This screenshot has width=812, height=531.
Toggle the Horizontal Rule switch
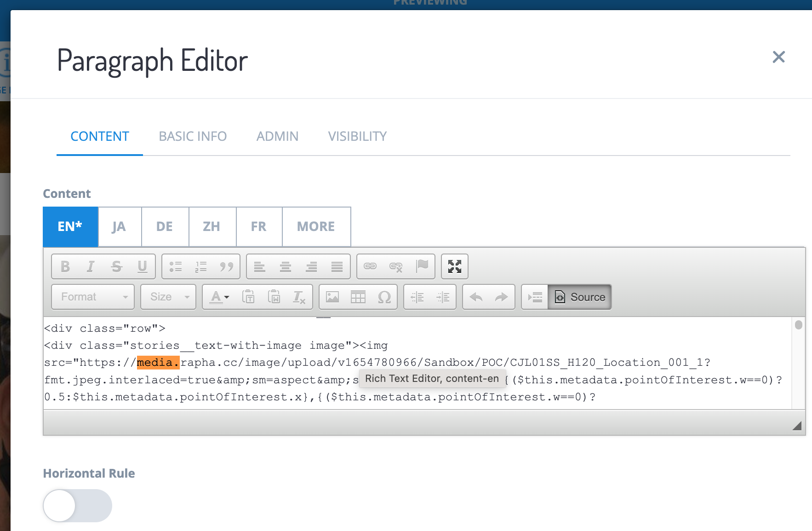77,505
